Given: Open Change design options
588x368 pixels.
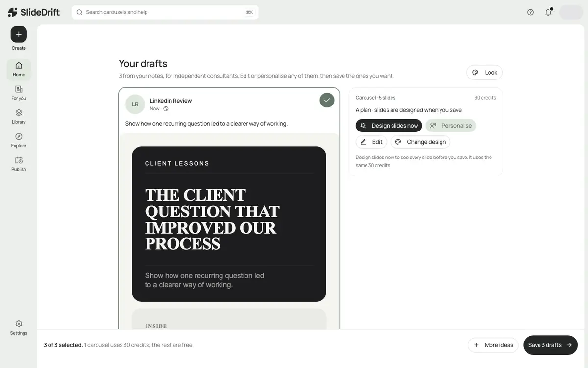Looking at the screenshot, I should [420, 142].
